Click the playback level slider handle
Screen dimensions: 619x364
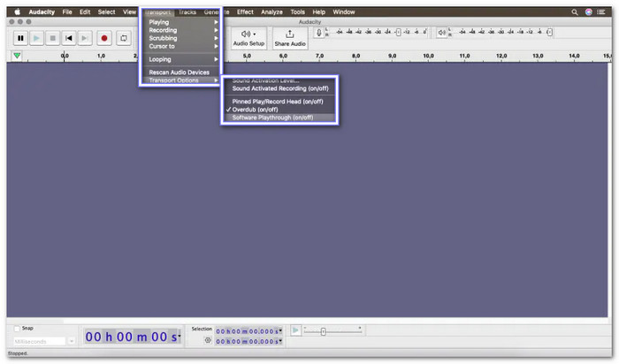pos(549,33)
